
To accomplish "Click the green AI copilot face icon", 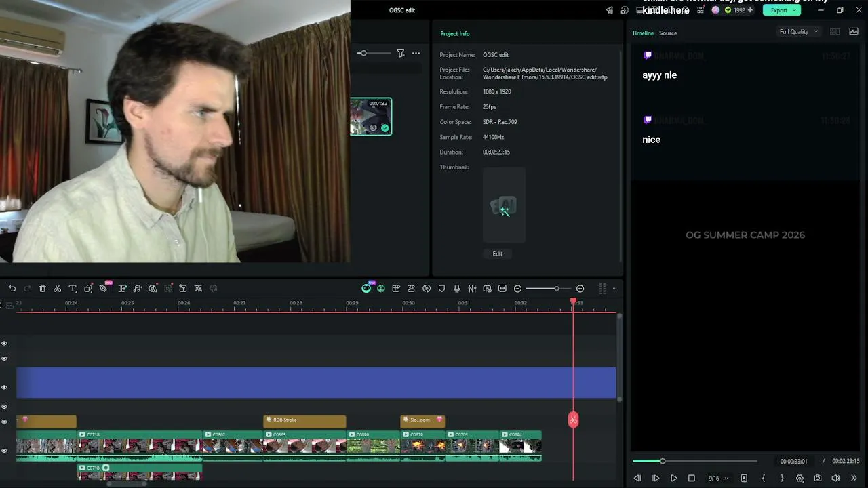I will (366, 289).
